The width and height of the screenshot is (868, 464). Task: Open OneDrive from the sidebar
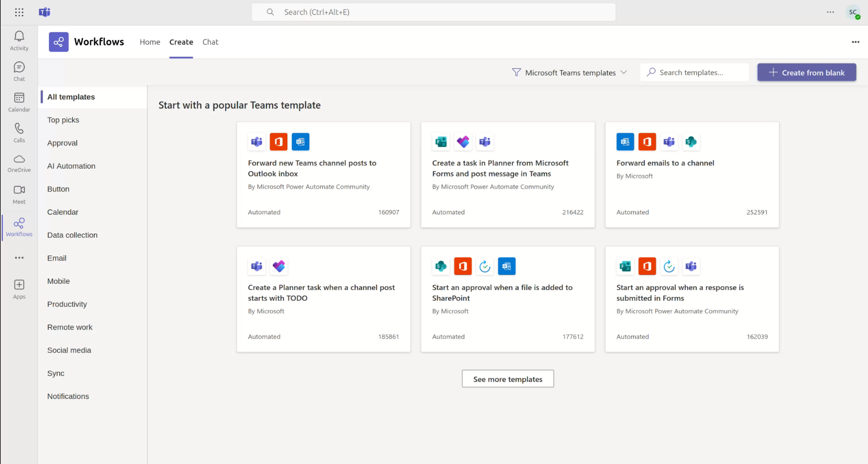[19, 163]
